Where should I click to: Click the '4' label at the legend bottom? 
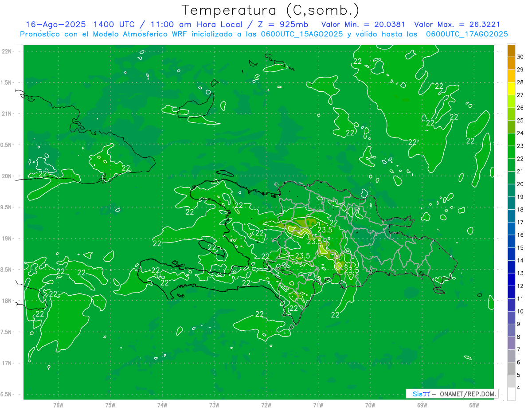519,388
